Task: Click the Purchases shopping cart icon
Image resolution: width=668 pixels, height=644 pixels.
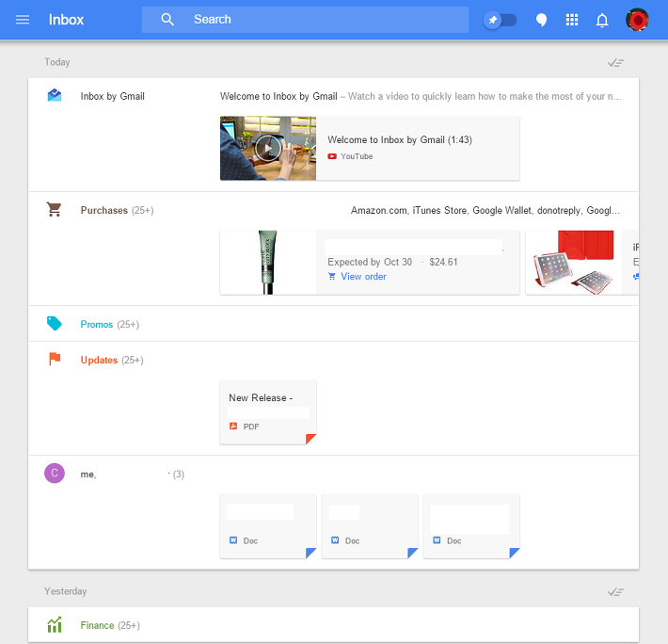Action: click(x=55, y=210)
